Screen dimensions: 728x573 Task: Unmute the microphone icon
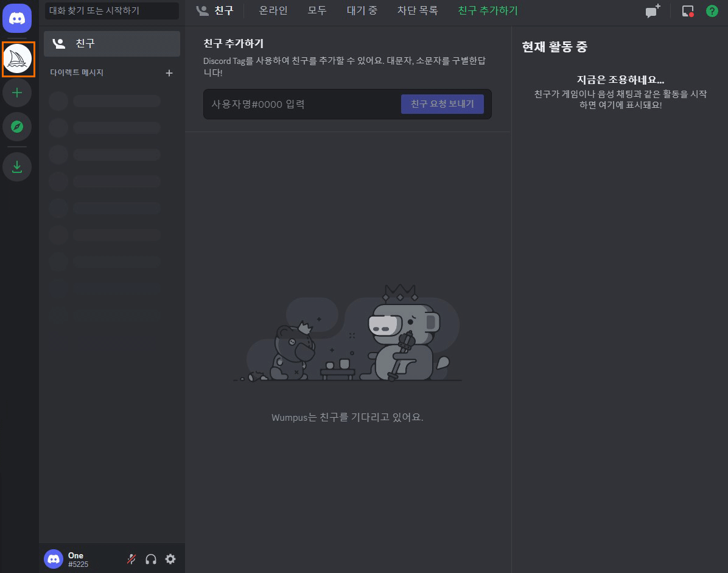131,558
